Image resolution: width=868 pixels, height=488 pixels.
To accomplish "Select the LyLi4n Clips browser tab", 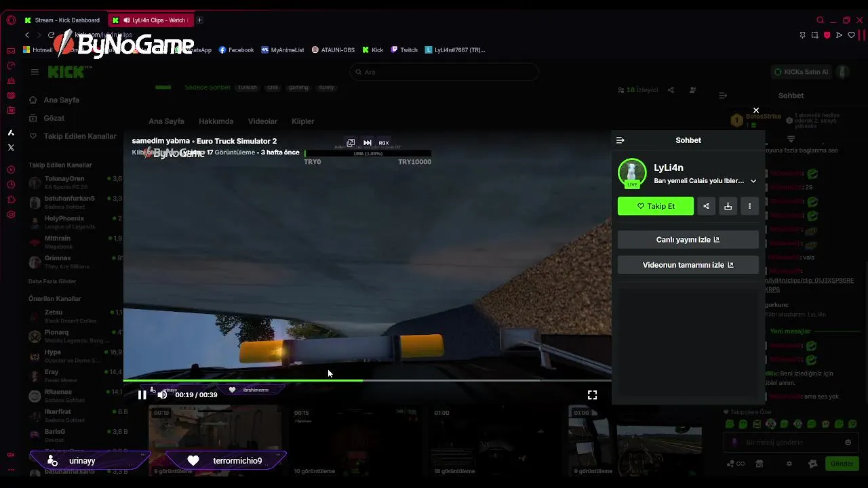I will coord(151,20).
